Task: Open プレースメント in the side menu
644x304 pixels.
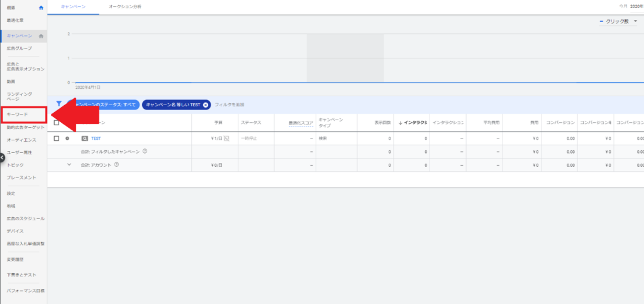Action: (21, 177)
